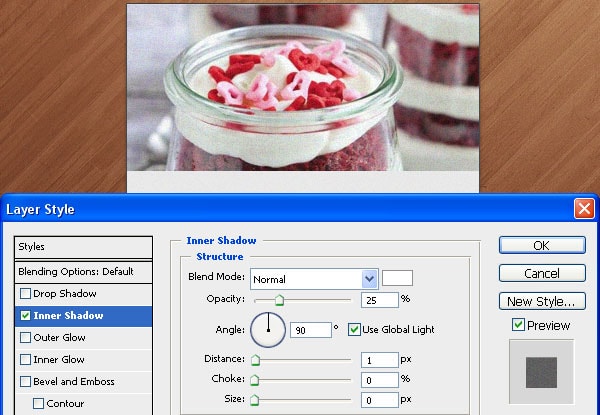Screen dimensions: 600x415
Task: Toggle the Preview checkbox
Action: coord(518,325)
